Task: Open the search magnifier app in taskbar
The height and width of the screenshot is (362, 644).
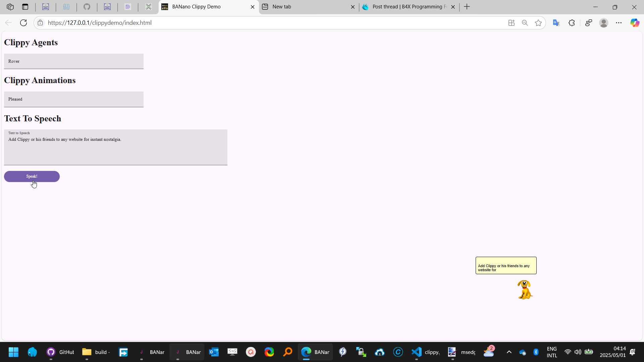Action: pos(288,352)
